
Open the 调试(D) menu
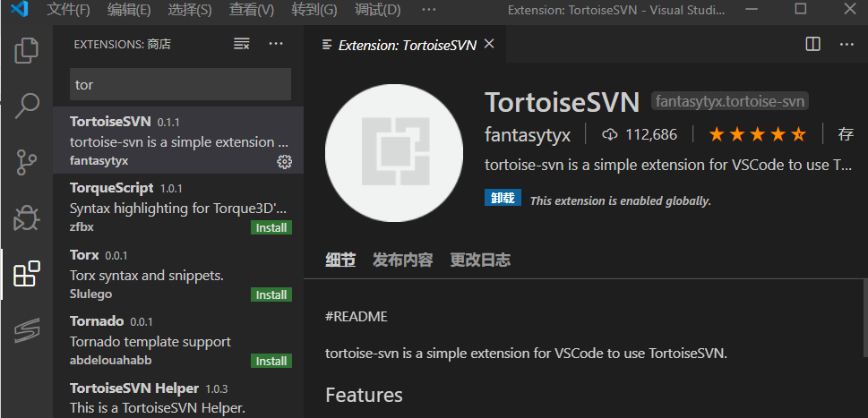[377, 10]
